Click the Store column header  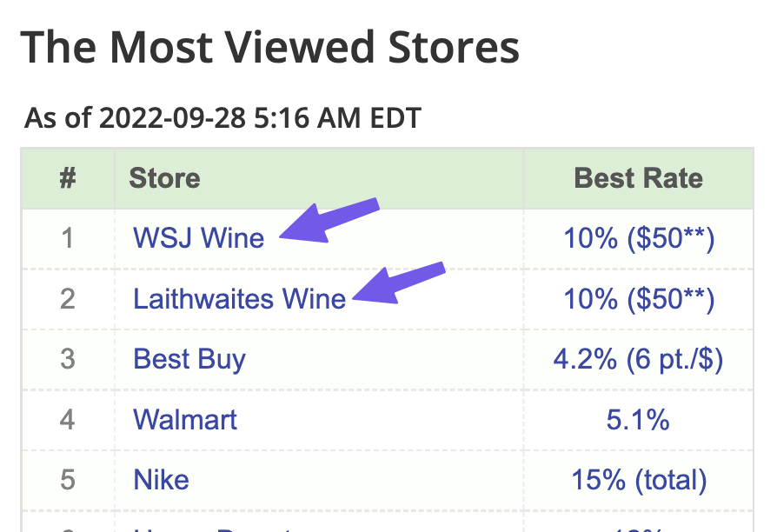(x=163, y=177)
